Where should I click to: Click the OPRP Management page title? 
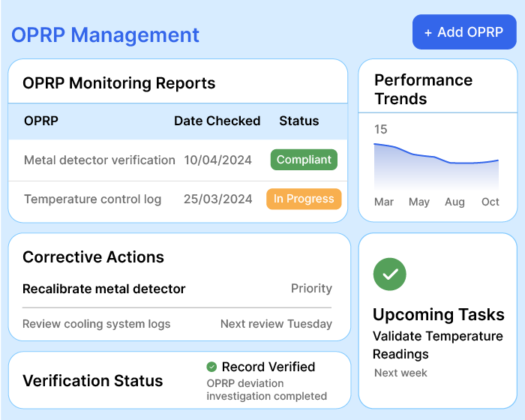click(x=105, y=34)
